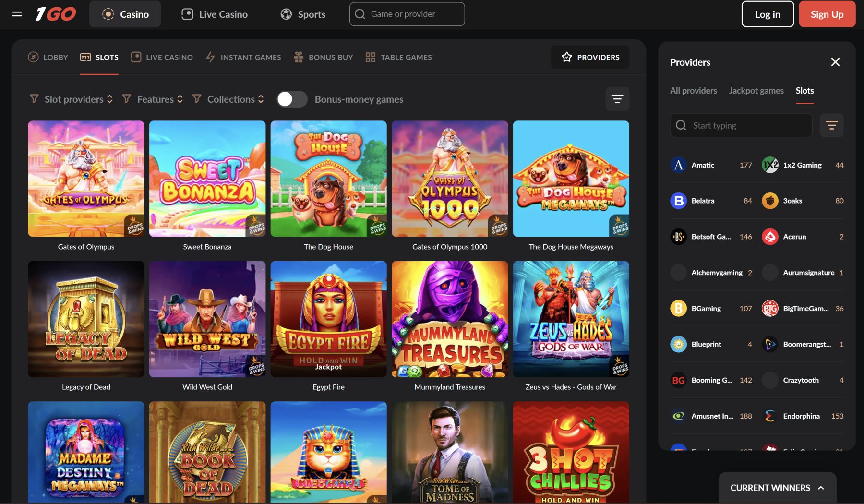Expand the Collections filter dropdown
This screenshot has width=864, height=504.
tap(228, 99)
